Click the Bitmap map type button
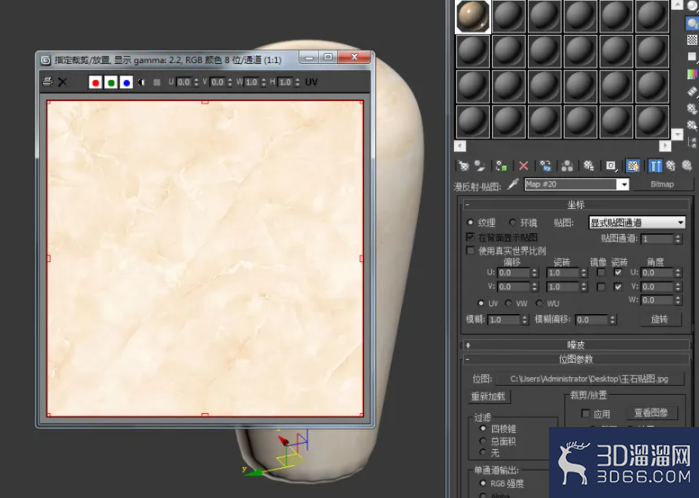This screenshot has width=699, height=498. [662, 184]
